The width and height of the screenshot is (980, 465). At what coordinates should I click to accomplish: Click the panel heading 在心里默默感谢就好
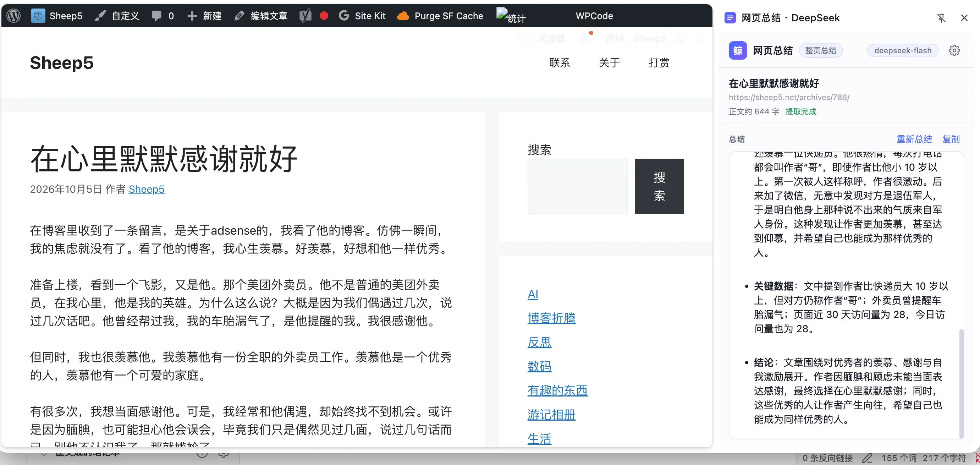coord(774,83)
